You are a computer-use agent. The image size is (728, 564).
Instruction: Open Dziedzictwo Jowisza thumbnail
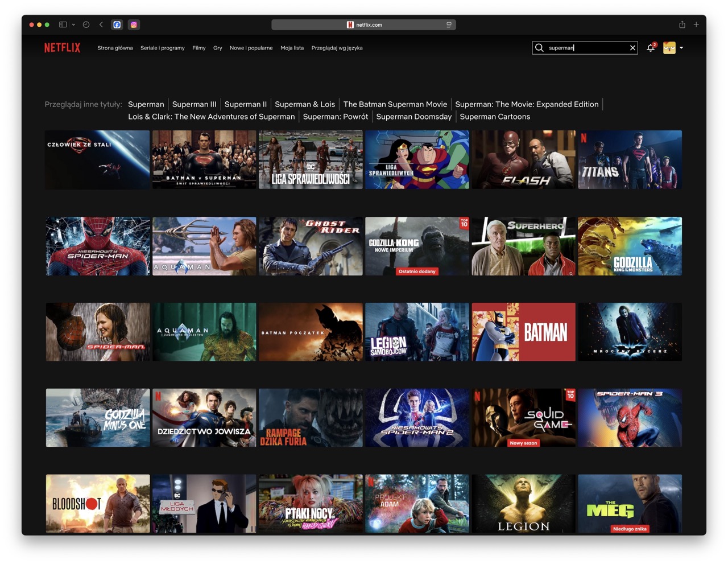204,418
